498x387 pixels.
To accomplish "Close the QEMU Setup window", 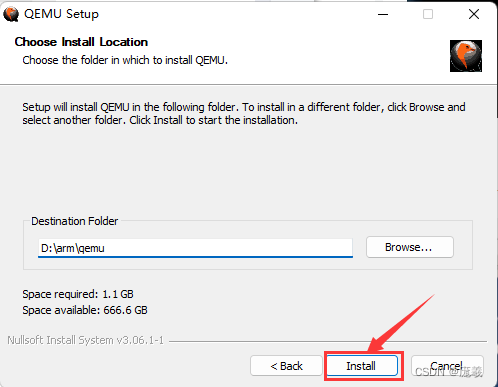I will 474,14.
